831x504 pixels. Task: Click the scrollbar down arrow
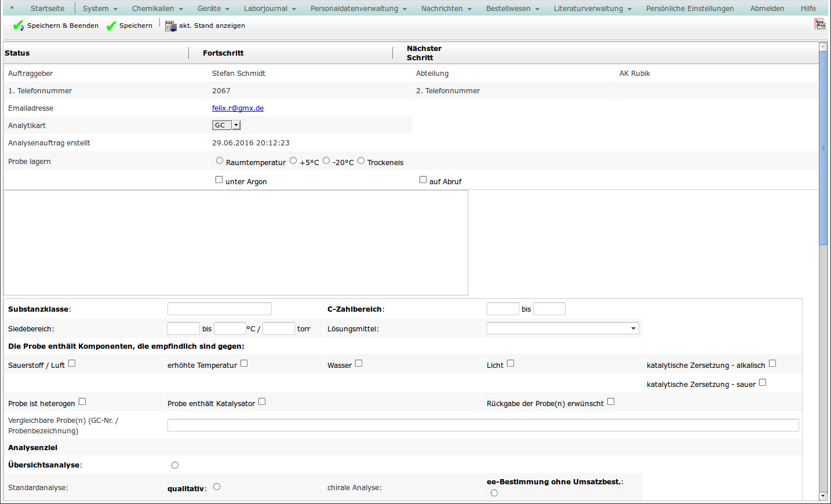tap(823, 496)
